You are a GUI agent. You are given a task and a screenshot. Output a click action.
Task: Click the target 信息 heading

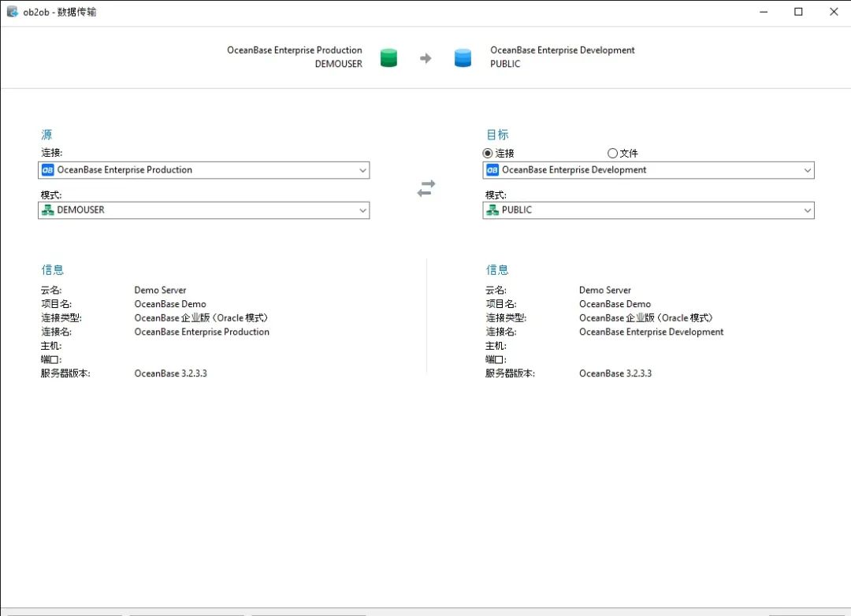497,269
